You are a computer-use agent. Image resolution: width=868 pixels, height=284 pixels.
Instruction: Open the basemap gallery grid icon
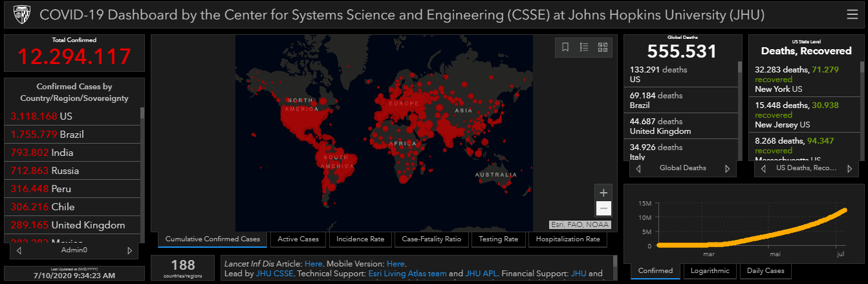tap(603, 47)
